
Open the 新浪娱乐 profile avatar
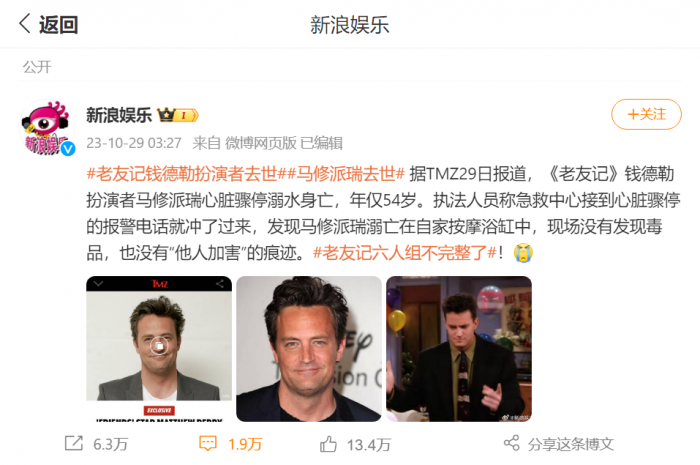click(47, 128)
